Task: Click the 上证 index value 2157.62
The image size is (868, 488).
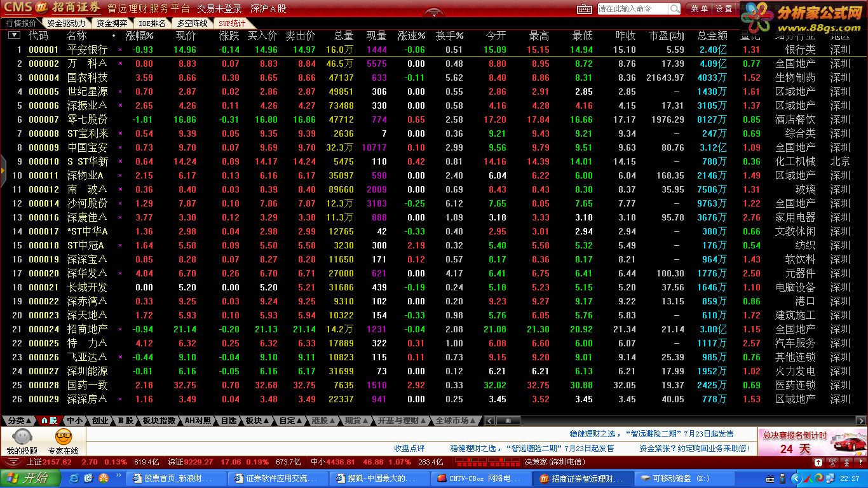Action: click(x=57, y=462)
